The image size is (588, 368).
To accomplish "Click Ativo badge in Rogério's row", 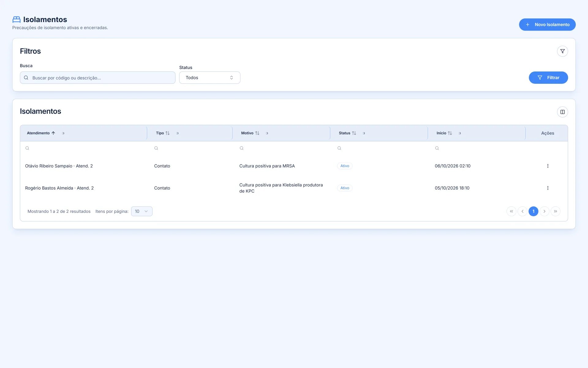I will 345,188.
